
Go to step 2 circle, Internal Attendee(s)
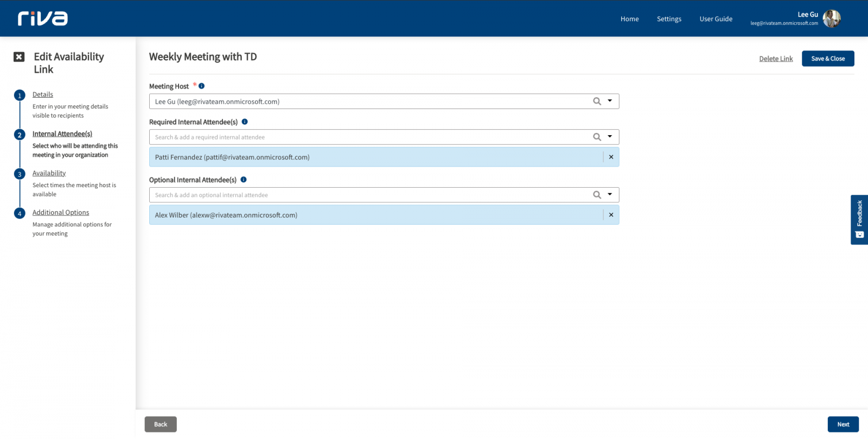pos(20,135)
